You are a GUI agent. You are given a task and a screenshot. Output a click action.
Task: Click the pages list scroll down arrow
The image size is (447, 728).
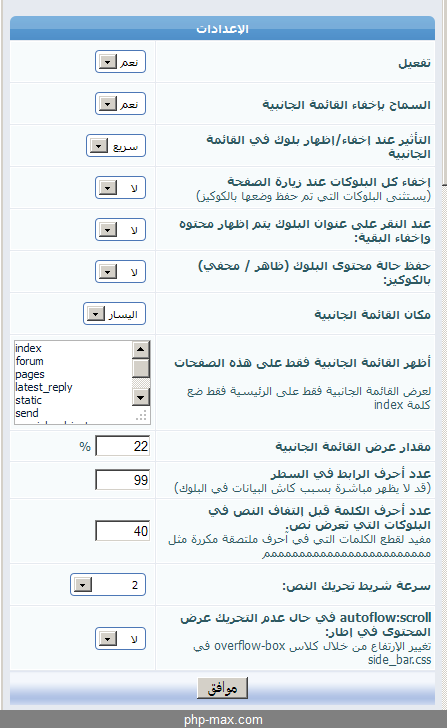pyautogui.click(x=141, y=397)
